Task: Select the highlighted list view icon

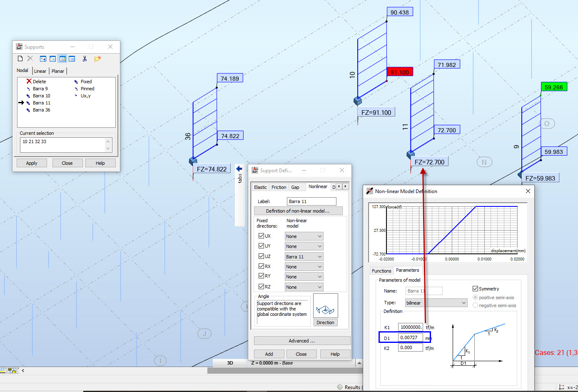Action: 62,58
